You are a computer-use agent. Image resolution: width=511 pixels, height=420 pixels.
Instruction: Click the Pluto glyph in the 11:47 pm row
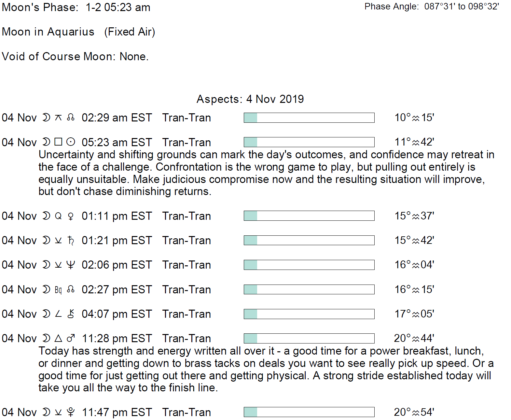71,413
